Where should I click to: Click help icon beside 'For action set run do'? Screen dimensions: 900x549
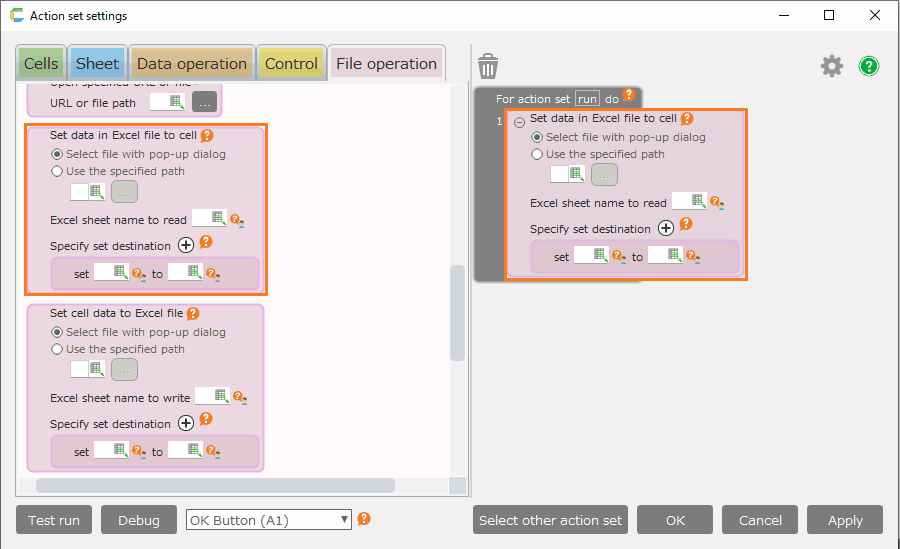coord(629,96)
